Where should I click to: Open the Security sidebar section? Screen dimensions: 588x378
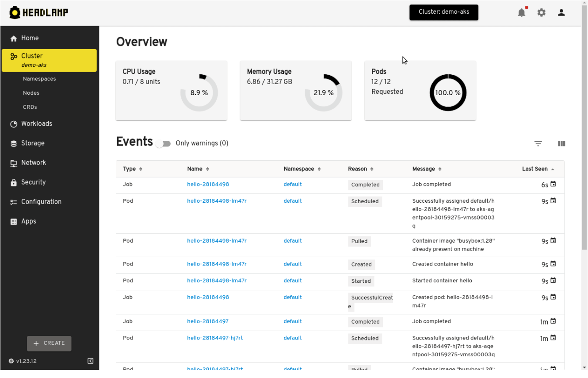[x=33, y=182]
